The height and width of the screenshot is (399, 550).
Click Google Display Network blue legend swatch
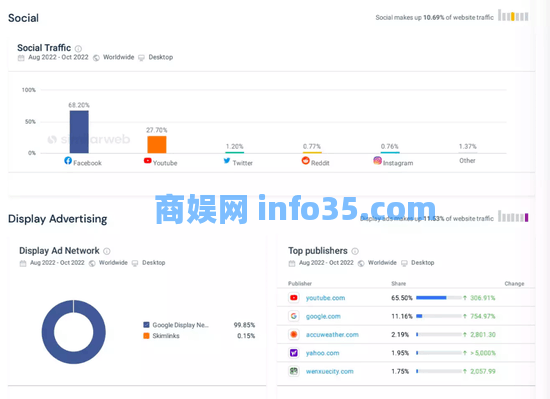pos(146,325)
